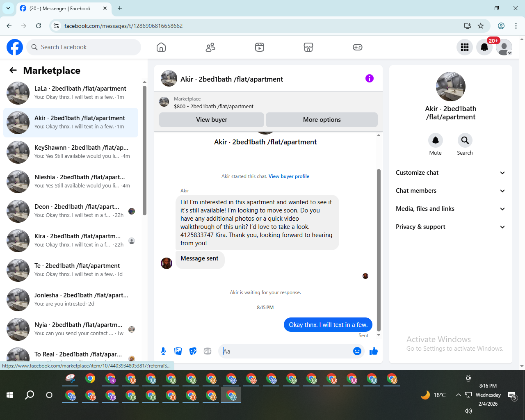
Task: Open LaLa 2bed1bath conversation
Action: click(x=71, y=93)
